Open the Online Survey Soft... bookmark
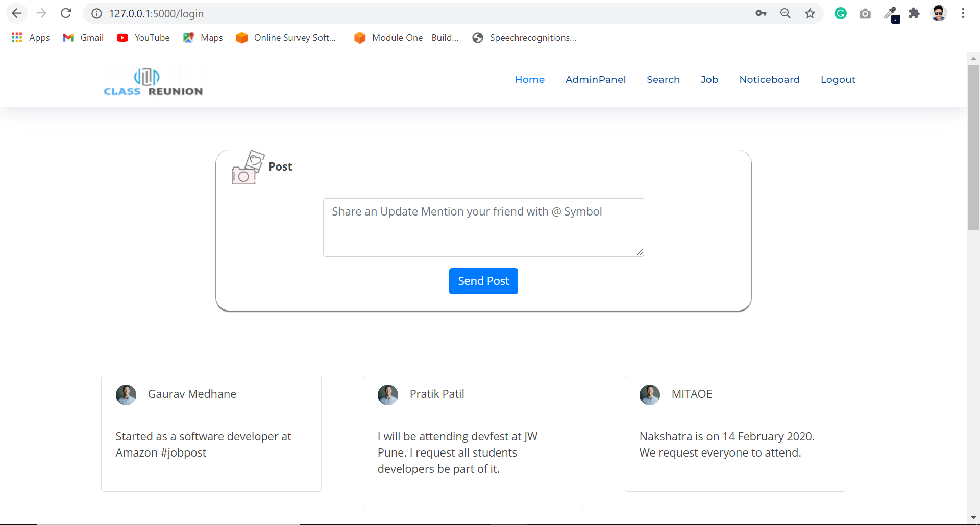Viewport: 980px width, 525px height. pos(286,38)
